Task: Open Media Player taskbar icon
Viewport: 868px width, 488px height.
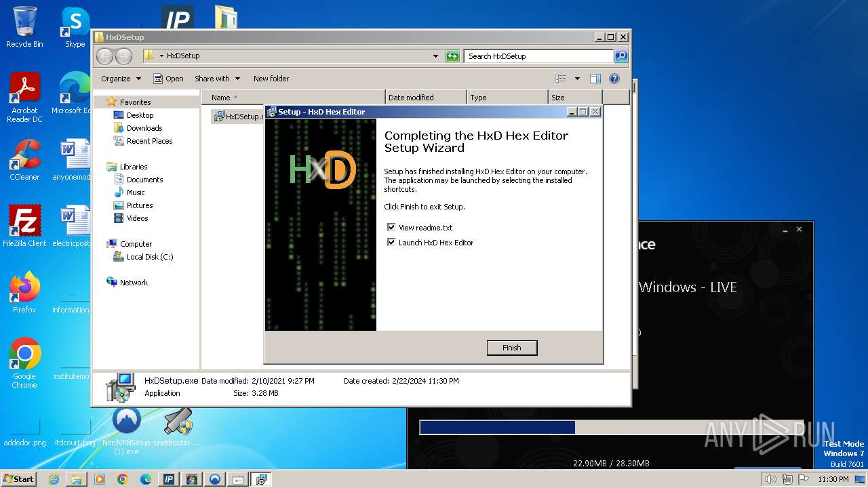Action: pyautogui.click(x=100, y=479)
